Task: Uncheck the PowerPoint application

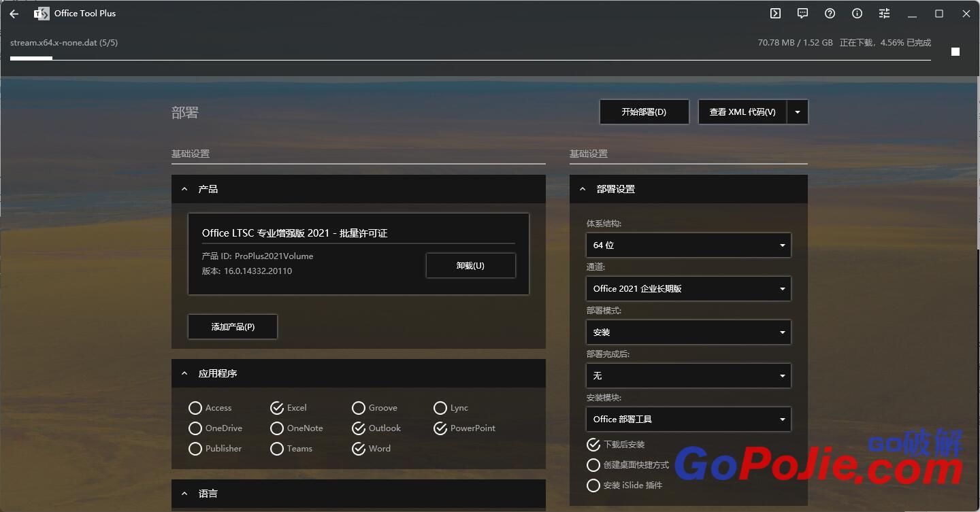Action: (464, 428)
